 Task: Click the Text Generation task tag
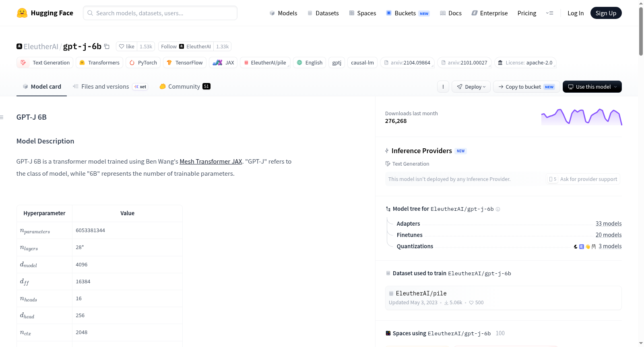click(x=45, y=62)
